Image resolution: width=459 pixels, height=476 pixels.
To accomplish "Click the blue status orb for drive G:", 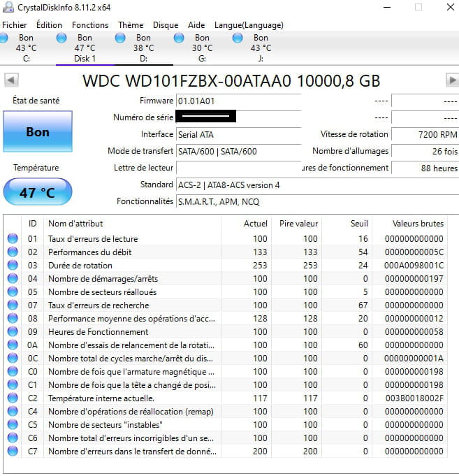I will [179, 38].
